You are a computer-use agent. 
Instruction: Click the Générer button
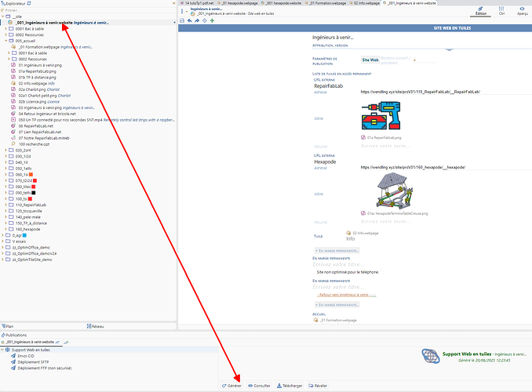[x=231, y=386]
